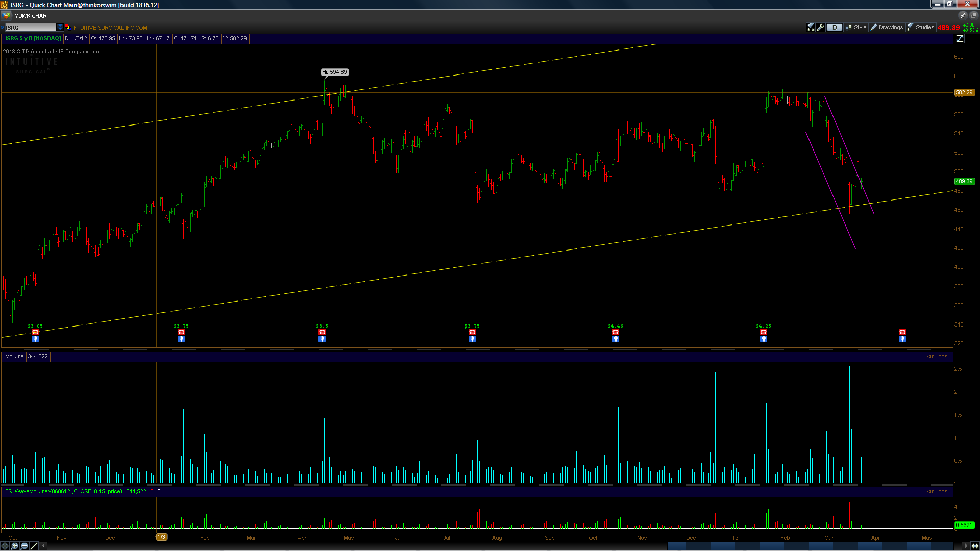Click the 0.5621 wave volume axis label
980x551 pixels.
pyautogui.click(x=964, y=525)
